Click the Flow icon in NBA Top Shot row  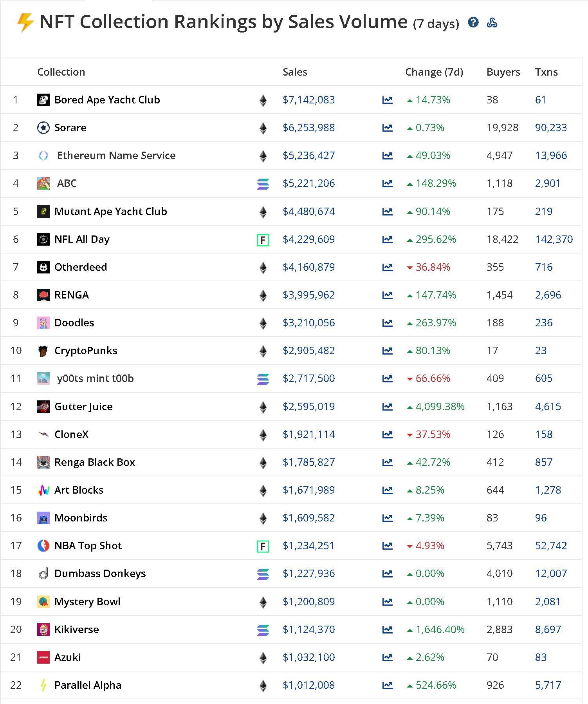263,546
